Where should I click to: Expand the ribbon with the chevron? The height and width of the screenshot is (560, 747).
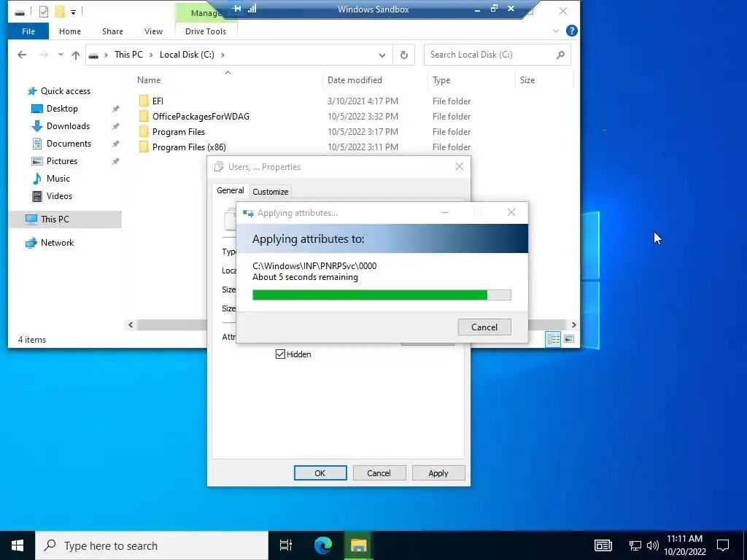tap(555, 31)
